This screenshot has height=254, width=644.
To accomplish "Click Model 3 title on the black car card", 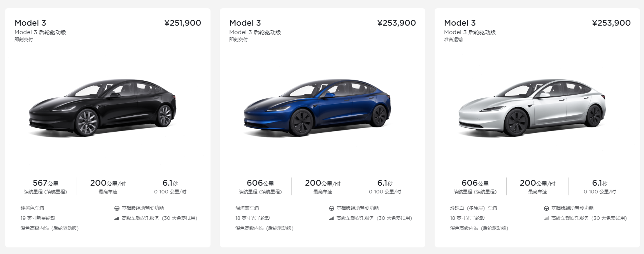I will click(x=30, y=23).
